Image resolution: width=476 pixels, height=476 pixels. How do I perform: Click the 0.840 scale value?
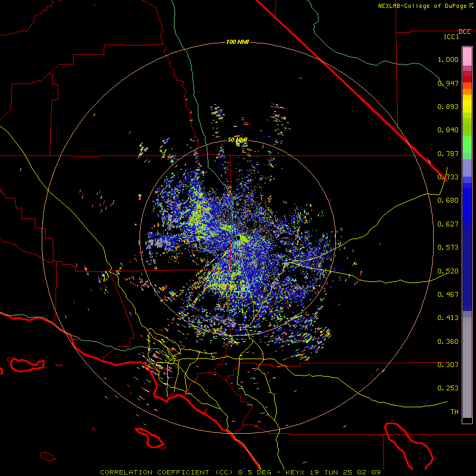coord(448,130)
